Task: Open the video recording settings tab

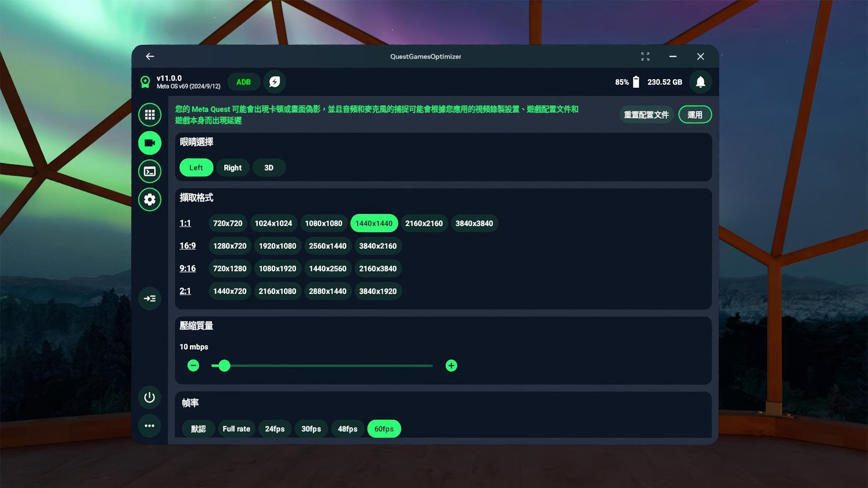Action: pyautogui.click(x=150, y=143)
